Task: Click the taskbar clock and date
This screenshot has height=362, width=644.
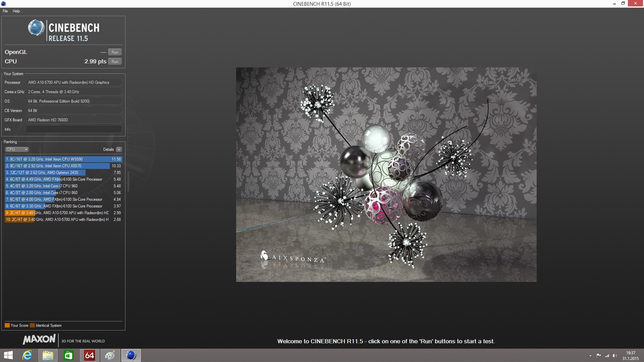Action: click(631, 356)
